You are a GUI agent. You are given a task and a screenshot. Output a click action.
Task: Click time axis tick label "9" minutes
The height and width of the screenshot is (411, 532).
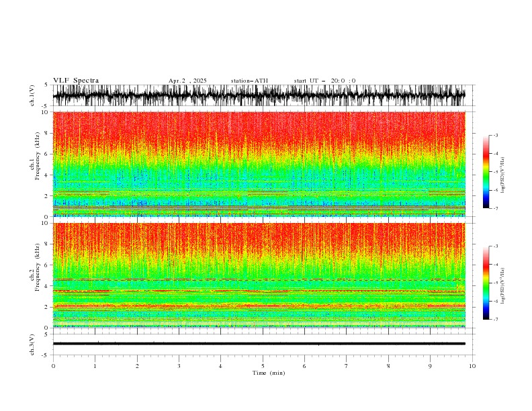click(x=430, y=366)
